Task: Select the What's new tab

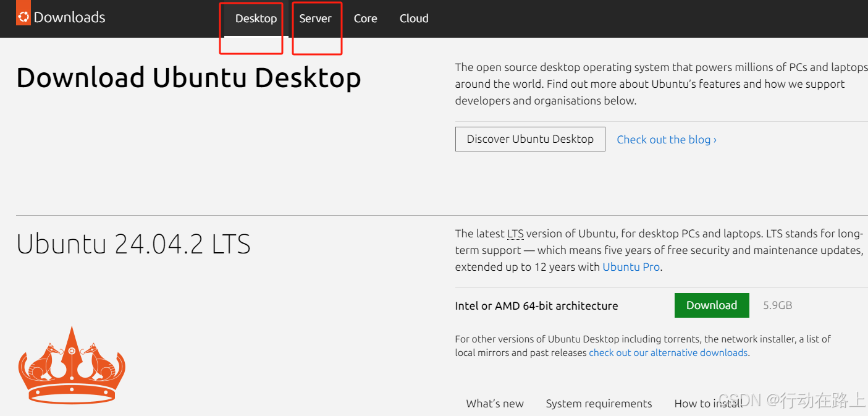Action: pos(495,404)
